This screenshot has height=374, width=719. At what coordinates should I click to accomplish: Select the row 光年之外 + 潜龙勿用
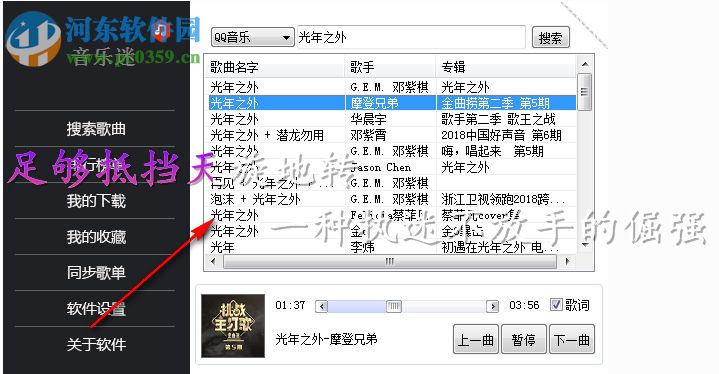(392, 135)
